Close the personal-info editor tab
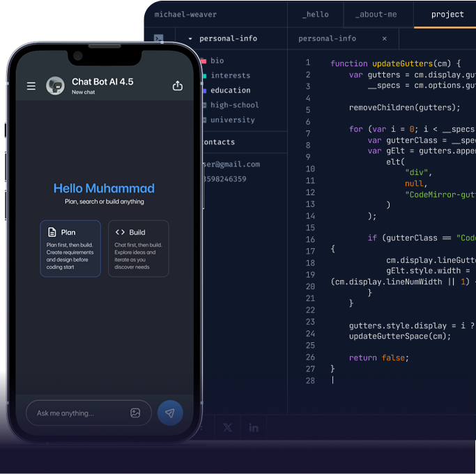The height and width of the screenshot is (474, 476). point(385,38)
